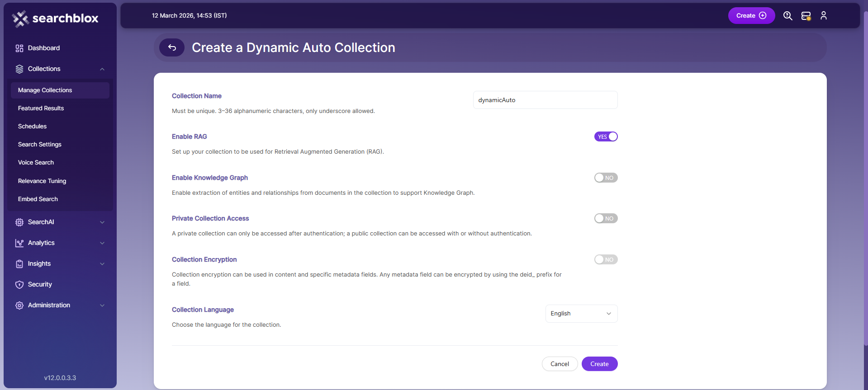Open the search magnifier icon in header

click(787, 16)
